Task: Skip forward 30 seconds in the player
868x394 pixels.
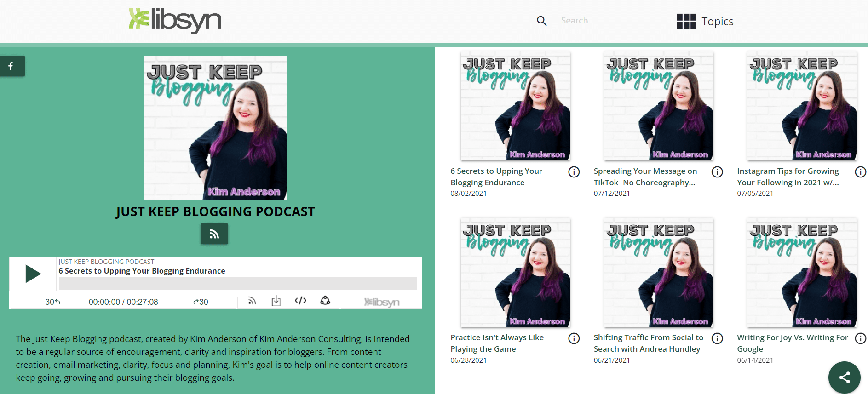Action: [201, 302]
